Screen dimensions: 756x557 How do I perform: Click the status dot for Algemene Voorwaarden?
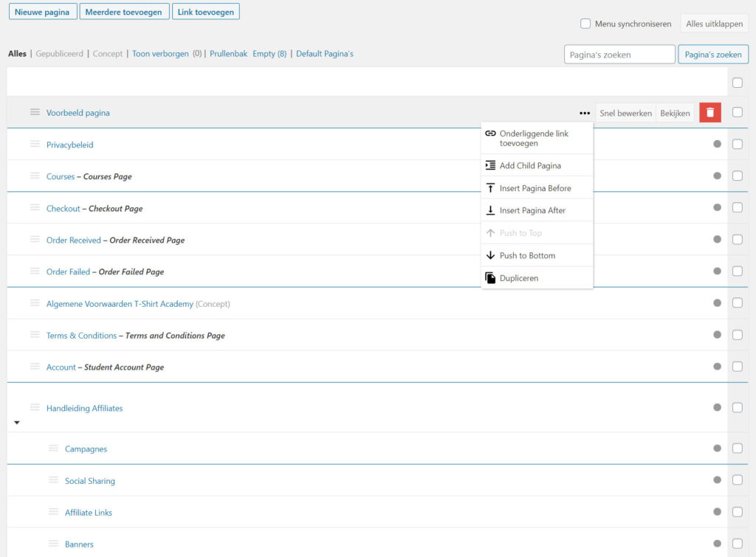point(717,303)
